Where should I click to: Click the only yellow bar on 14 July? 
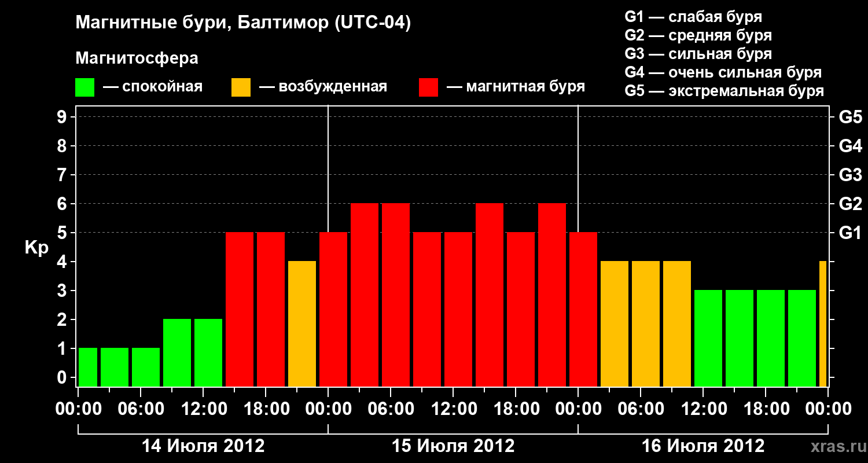point(302,324)
